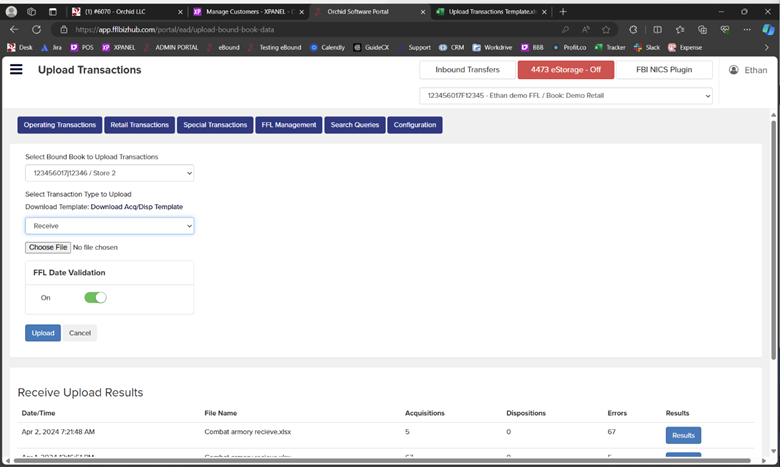Click the 'Acquisitions' column header
The height and width of the screenshot is (467, 780).
click(x=424, y=413)
